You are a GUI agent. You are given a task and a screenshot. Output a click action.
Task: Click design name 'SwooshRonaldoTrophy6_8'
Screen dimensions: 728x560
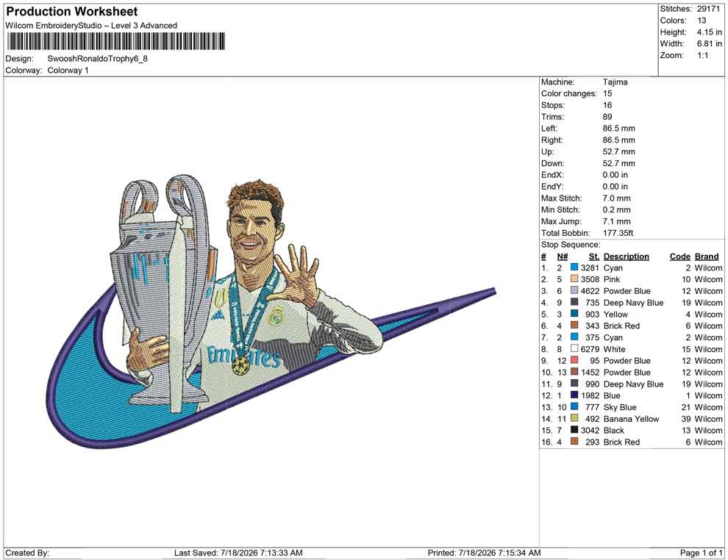[x=98, y=59]
